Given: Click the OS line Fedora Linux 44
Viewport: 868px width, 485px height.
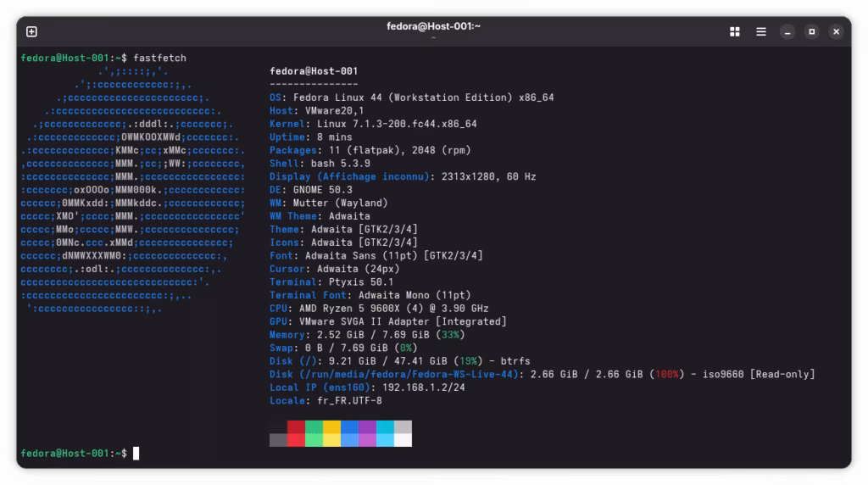Looking at the screenshot, I should tap(411, 98).
